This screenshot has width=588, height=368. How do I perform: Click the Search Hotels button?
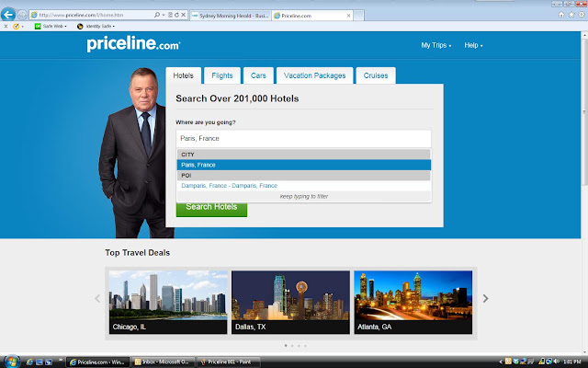[211, 208]
